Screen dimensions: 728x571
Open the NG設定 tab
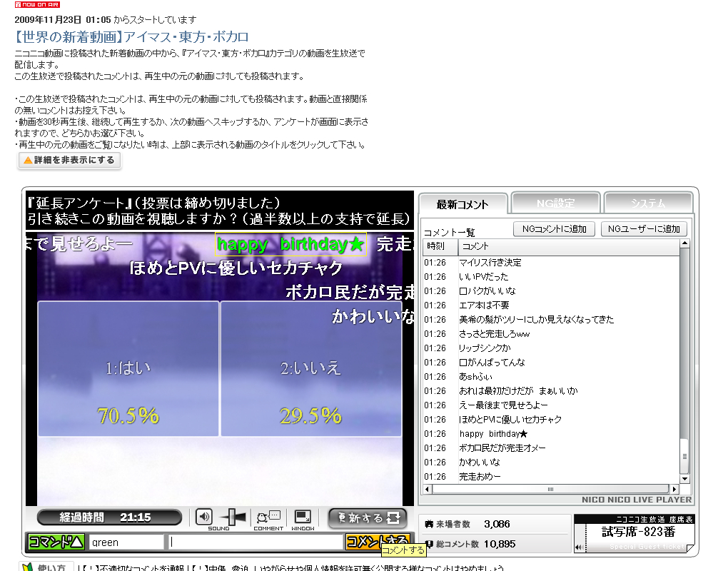tap(556, 203)
